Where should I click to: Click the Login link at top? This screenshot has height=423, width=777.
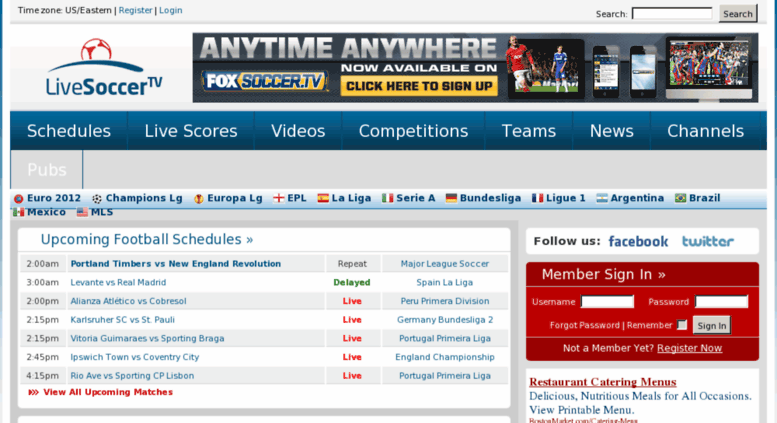coord(170,10)
